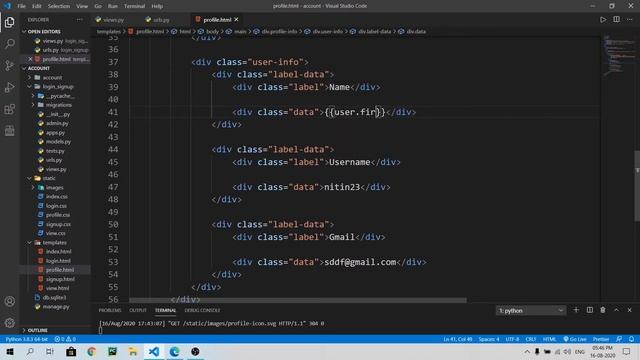This screenshot has width=640, height=360.
Task: Show the DEBUG CONSOLE panel tab
Action: point(202,310)
